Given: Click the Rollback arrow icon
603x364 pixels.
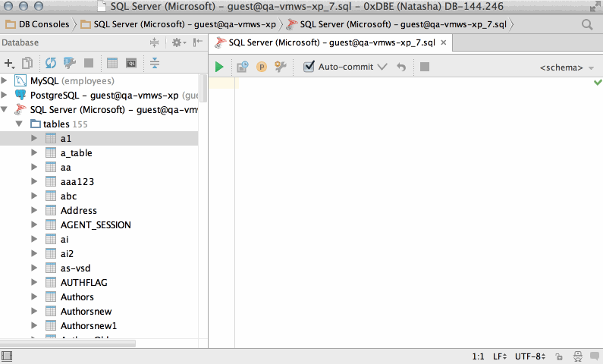Looking at the screenshot, I should [x=401, y=67].
